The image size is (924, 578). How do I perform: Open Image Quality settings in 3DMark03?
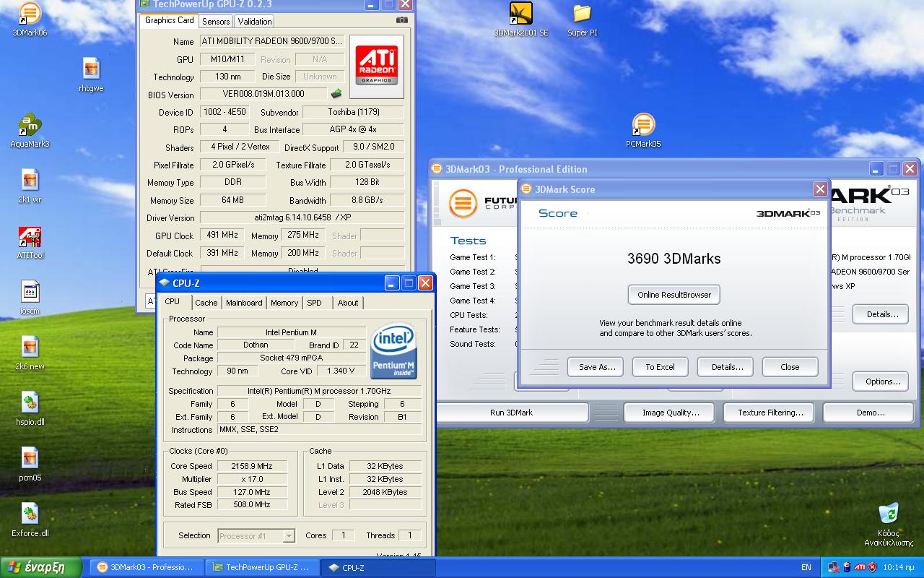coord(671,413)
